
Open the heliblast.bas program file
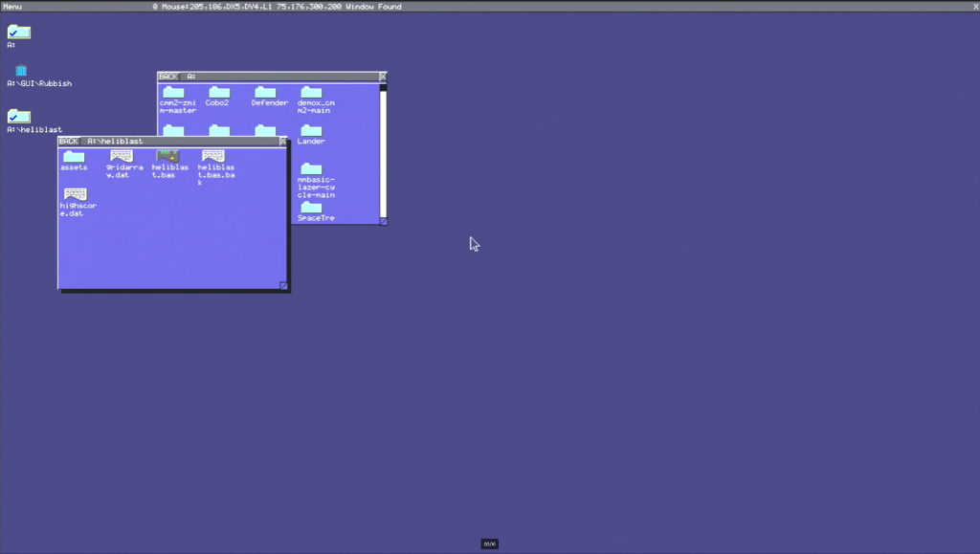click(168, 156)
